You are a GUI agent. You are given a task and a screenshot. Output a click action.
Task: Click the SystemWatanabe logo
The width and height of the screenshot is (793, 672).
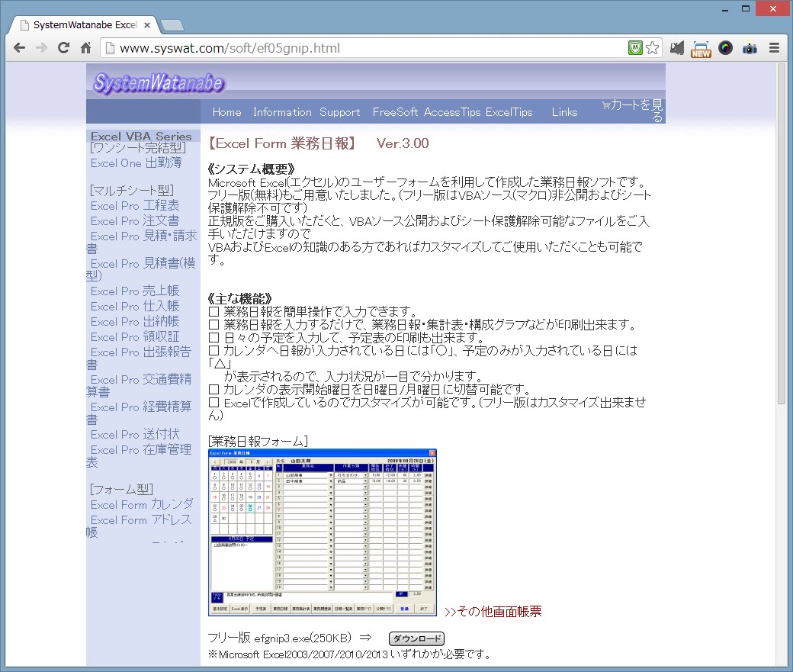[159, 83]
